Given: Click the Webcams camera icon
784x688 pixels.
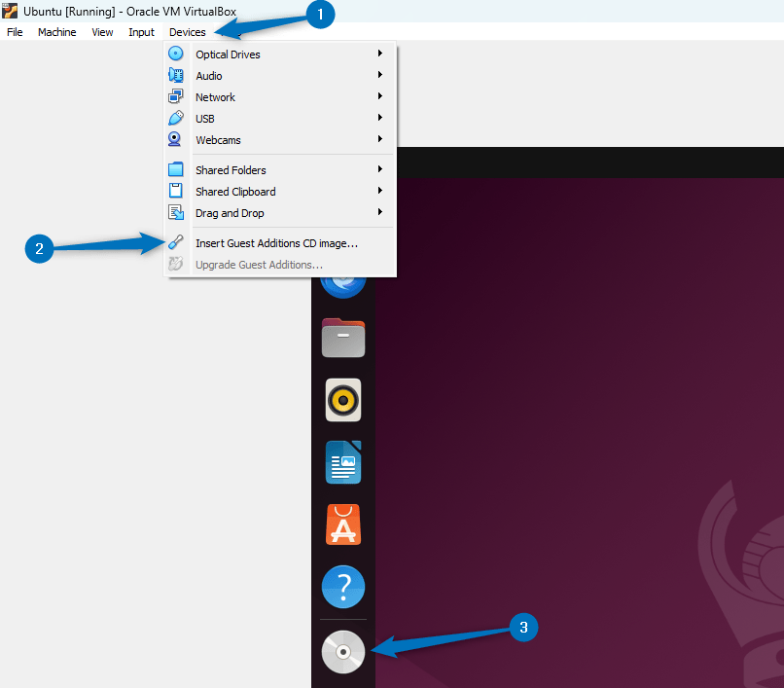Looking at the screenshot, I should click(176, 139).
